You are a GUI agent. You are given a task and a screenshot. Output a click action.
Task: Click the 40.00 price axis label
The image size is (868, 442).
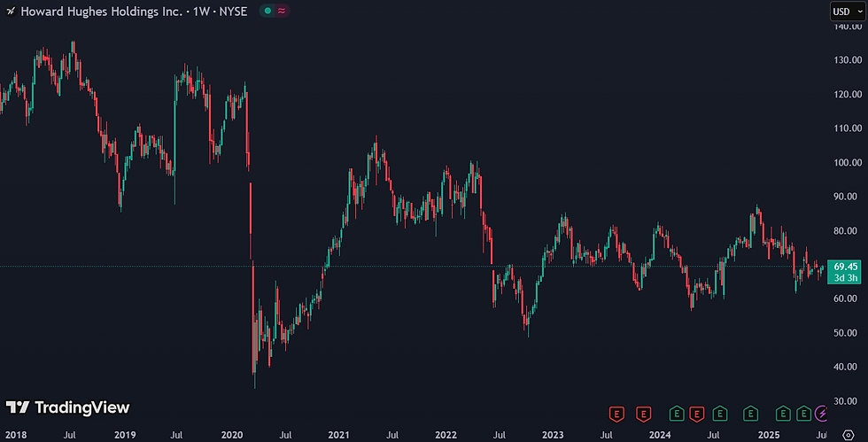[845, 367]
